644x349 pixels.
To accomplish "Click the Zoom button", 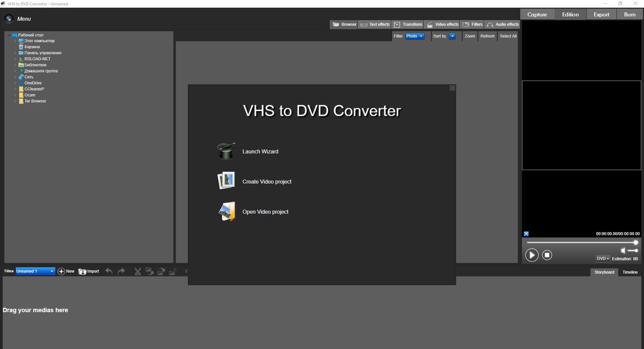I will tap(470, 36).
